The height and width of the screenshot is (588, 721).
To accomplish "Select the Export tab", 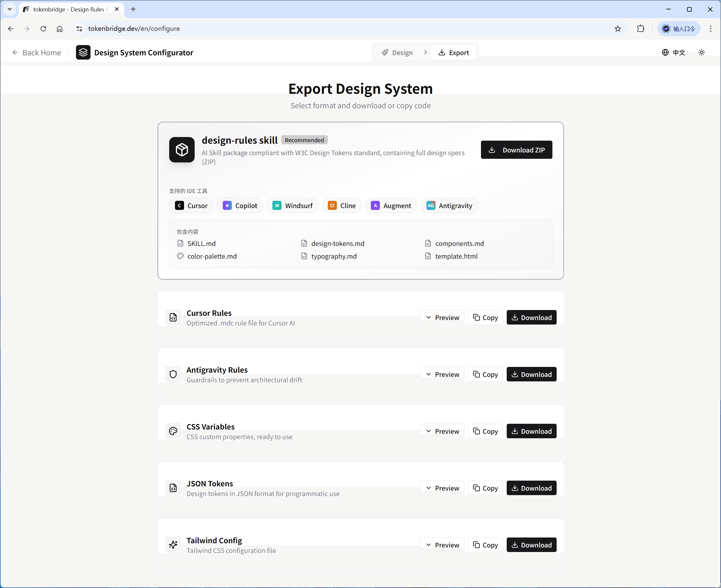I will click(454, 52).
